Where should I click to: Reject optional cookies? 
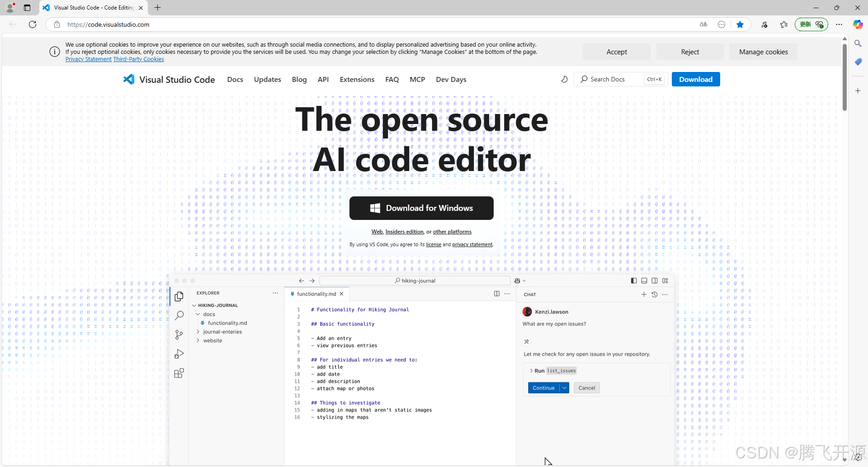click(x=690, y=52)
